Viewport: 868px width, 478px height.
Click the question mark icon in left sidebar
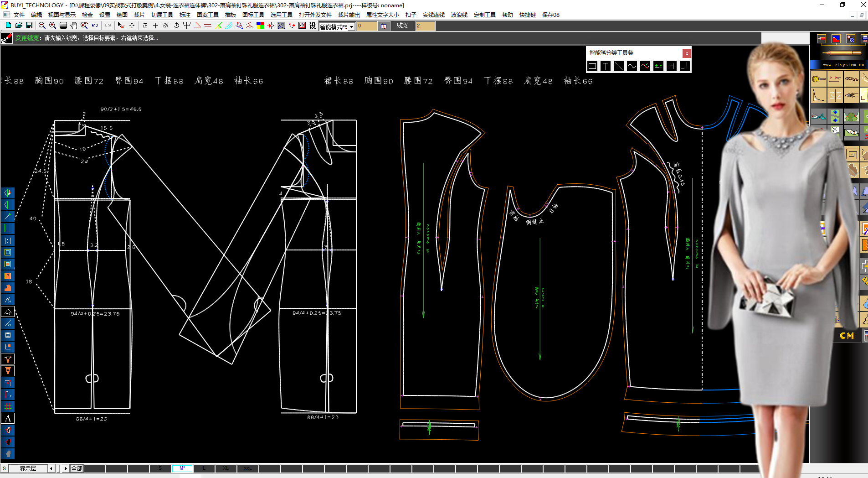point(8,276)
